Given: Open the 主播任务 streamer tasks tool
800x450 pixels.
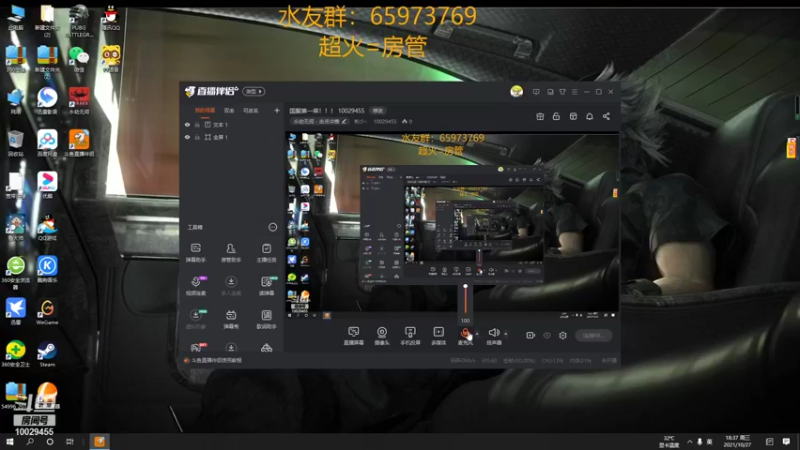Looking at the screenshot, I should coord(266,253).
